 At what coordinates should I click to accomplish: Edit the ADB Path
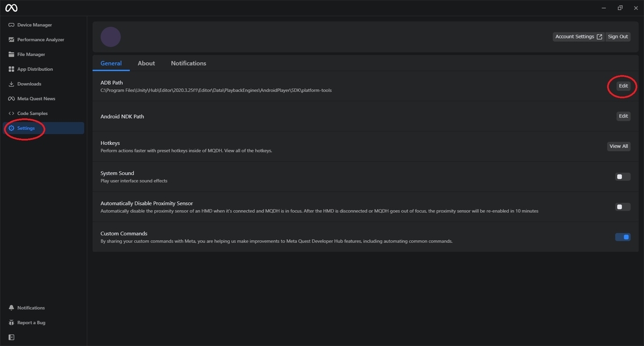click(x=623, y=86)
